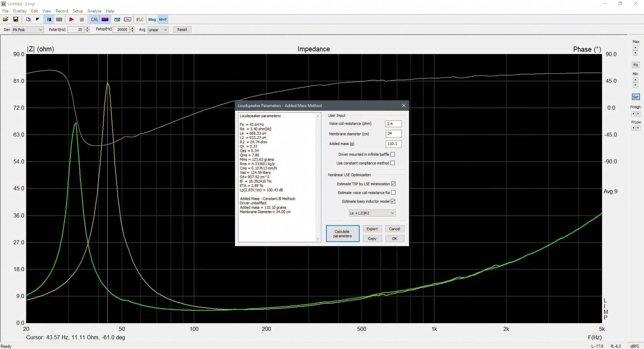Toggle Use constant compliance method checkbox
Screen dimensions: 644x349
[x=393, y=163]
